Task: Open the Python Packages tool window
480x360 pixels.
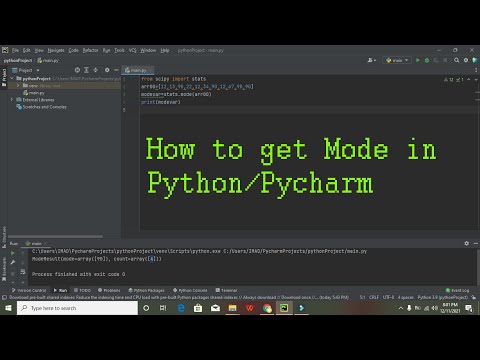Action: (x=147, y=290)
